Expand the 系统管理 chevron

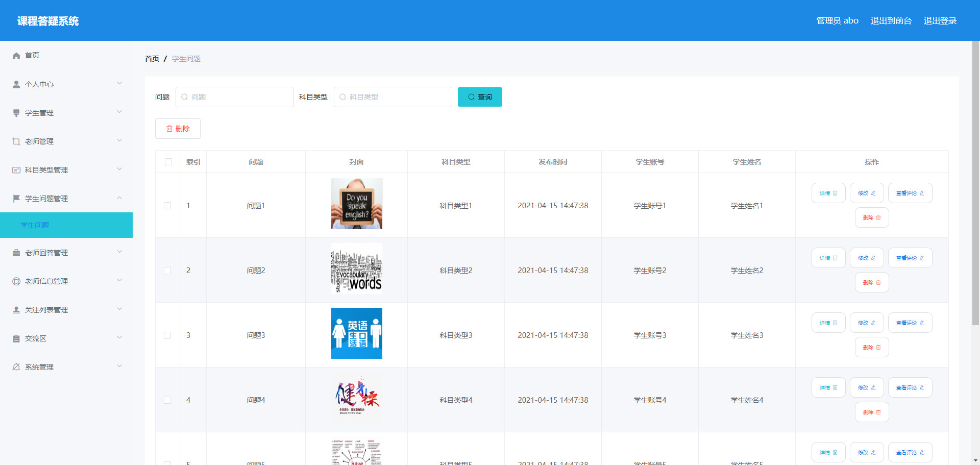click(119, 366)
